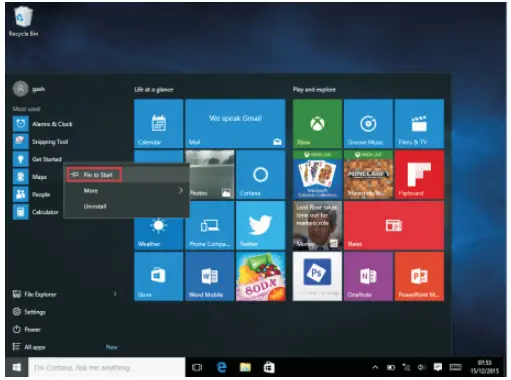
Task: Open network connections tray icon
Action: pos(406,367)
